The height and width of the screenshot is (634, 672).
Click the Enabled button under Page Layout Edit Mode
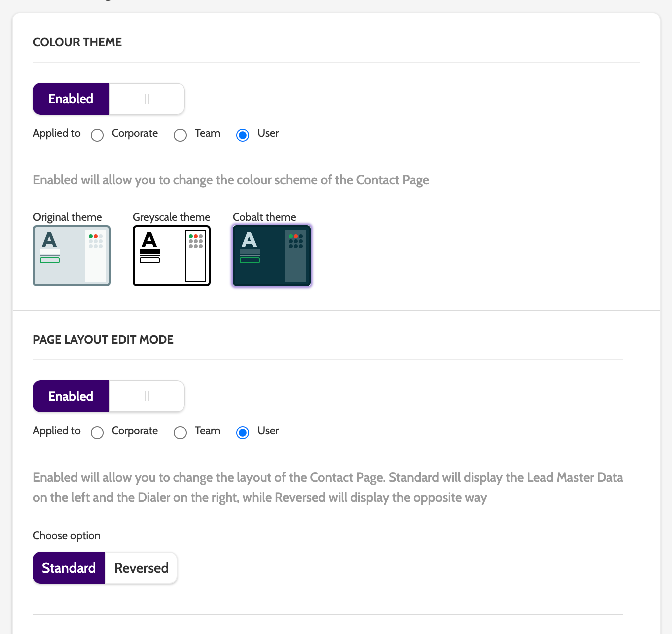click(x=71, y=396)
